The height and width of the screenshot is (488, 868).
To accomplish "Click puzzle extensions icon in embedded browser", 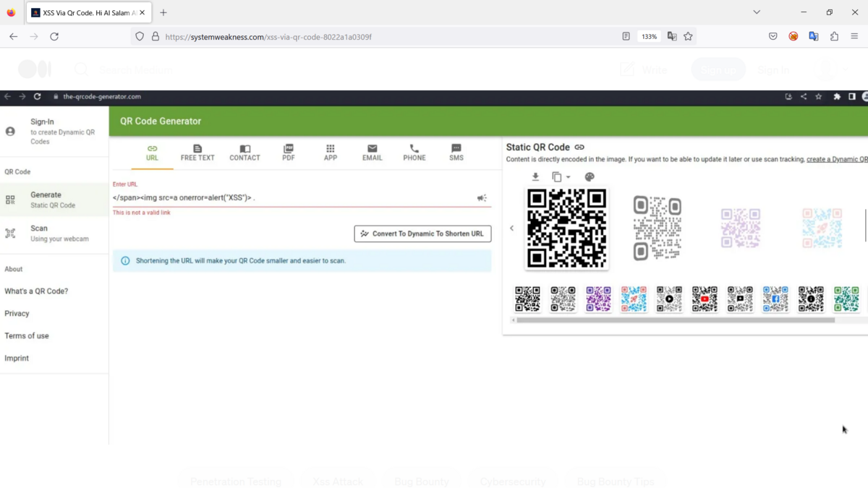I will tap(837, 96).
